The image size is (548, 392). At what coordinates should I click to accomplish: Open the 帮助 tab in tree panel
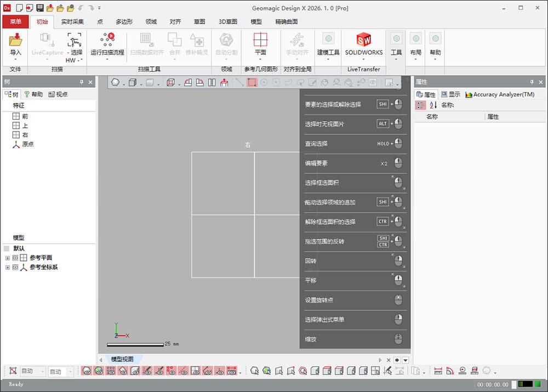click(x=33, y=94)
